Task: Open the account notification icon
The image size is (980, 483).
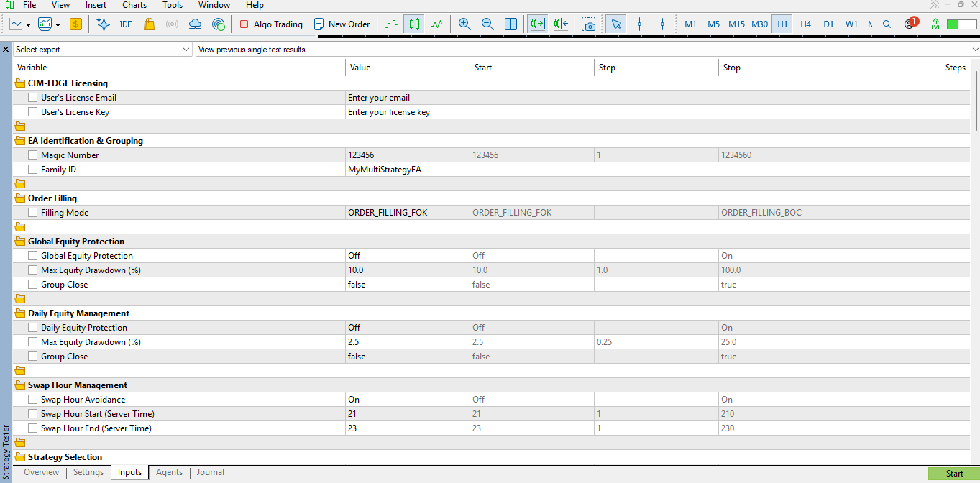Action: (x=910, y=24)
